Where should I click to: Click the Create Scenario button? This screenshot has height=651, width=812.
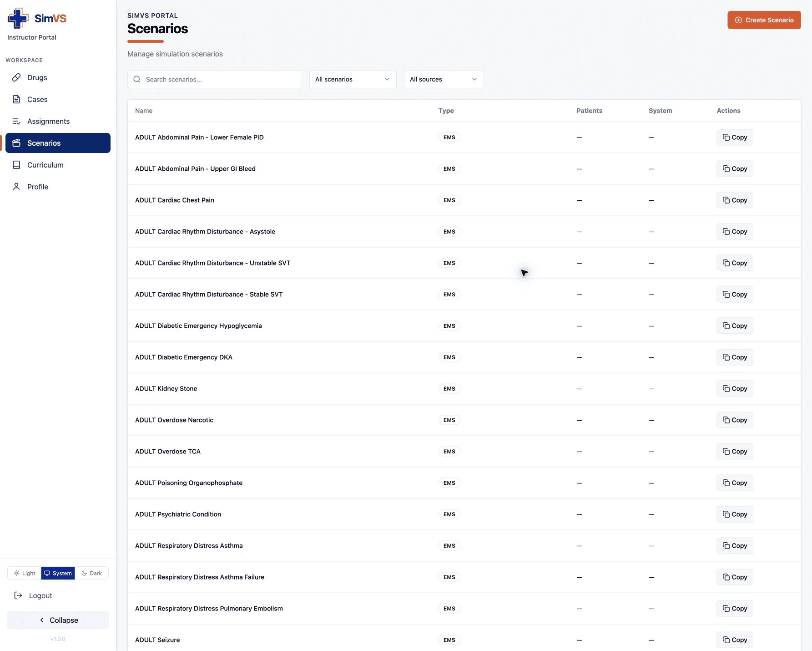coord(764,20)
